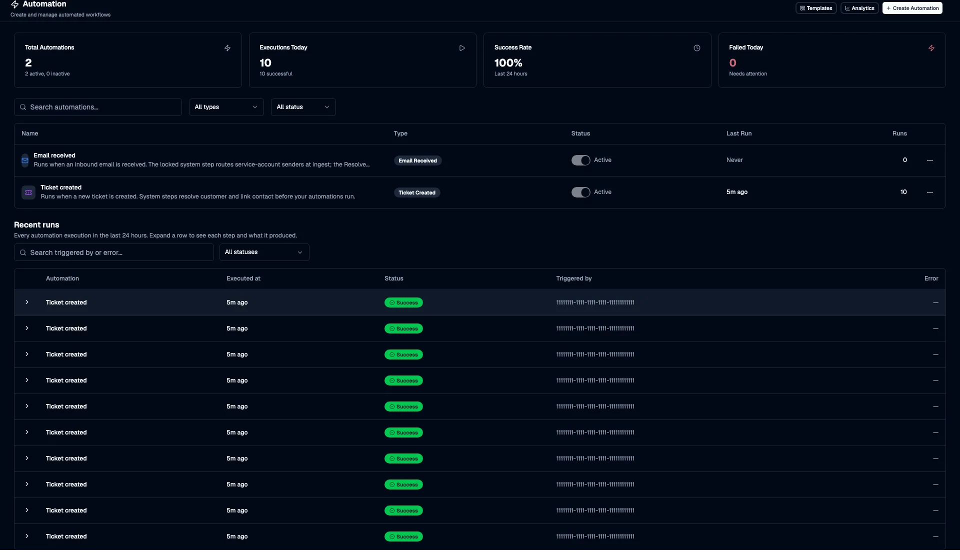Open more options for Ticket created automation row

click(x=930, y=192)
